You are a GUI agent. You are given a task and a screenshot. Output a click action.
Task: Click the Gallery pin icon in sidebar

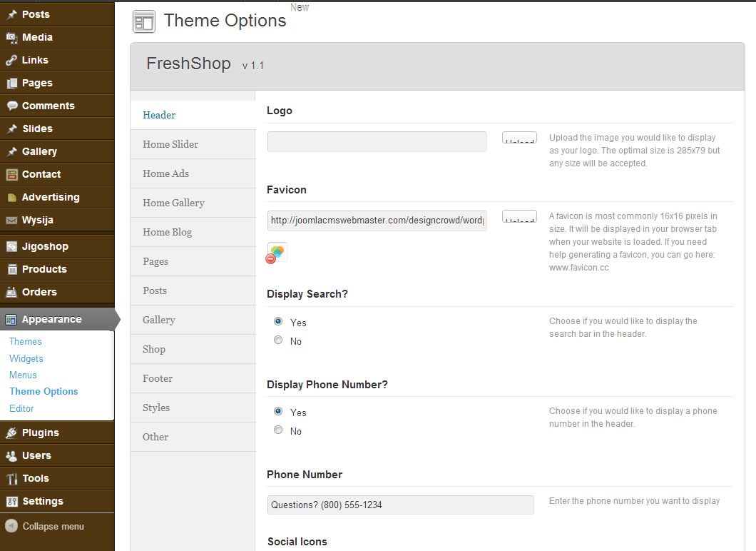pyautogui.click(x=11, y=151)
